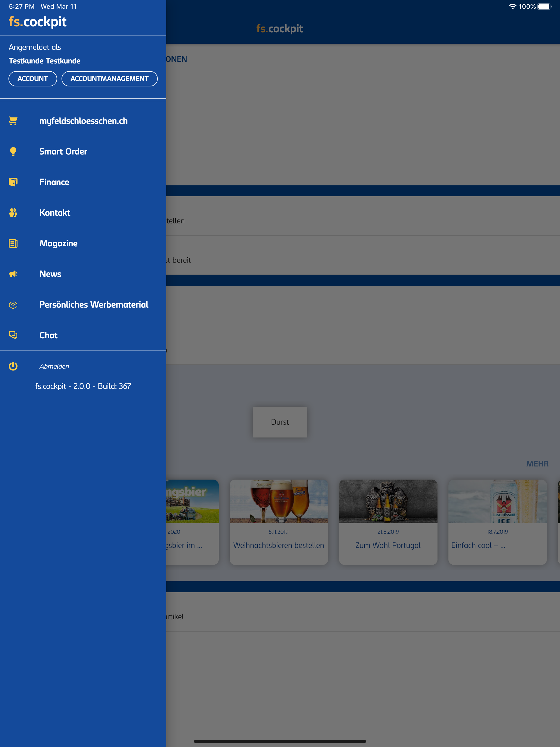The height and width of the screenshot is (747, 560).
Task: Open Weihnachtsbieren bestellen news card
Action: pyautogui.click(x=279, y=522)
